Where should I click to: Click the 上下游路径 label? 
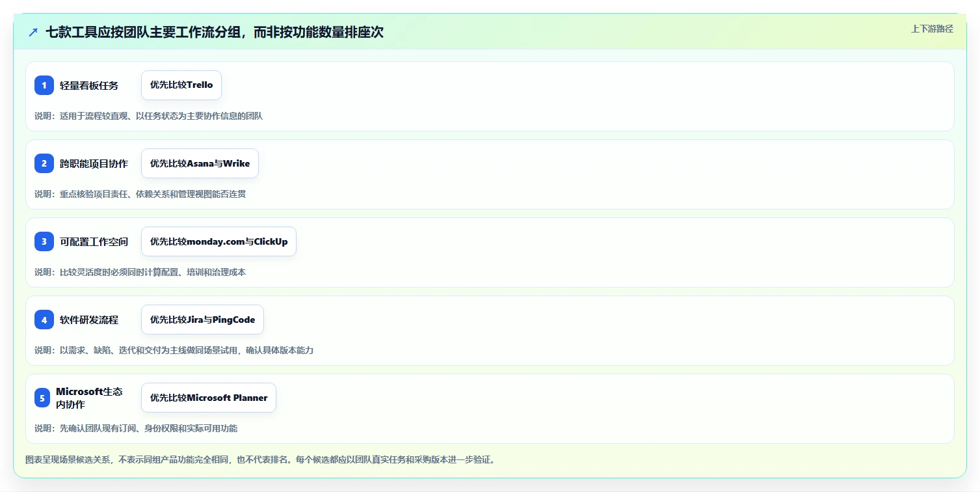tap(932, 29)
